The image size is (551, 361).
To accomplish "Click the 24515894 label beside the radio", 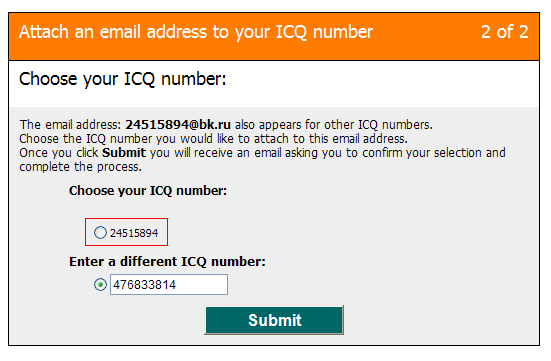I will (x=134, y=233).
